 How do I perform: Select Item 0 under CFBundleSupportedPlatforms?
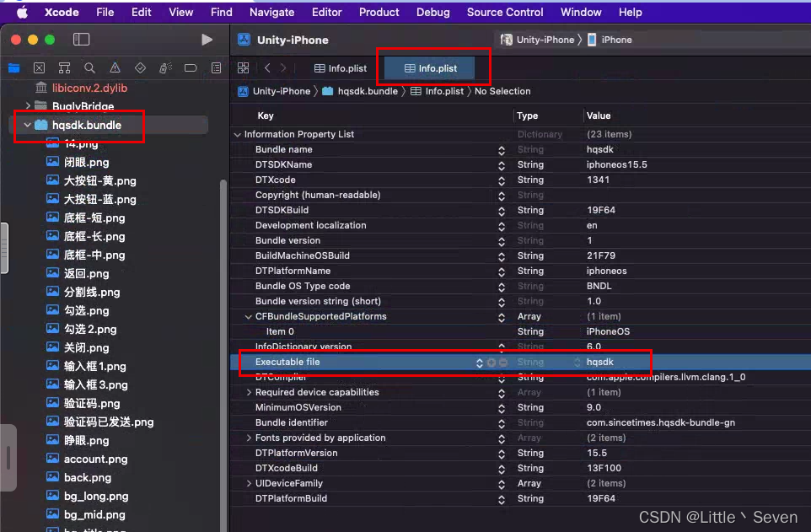pyautogui.click(x=520, y=331)
